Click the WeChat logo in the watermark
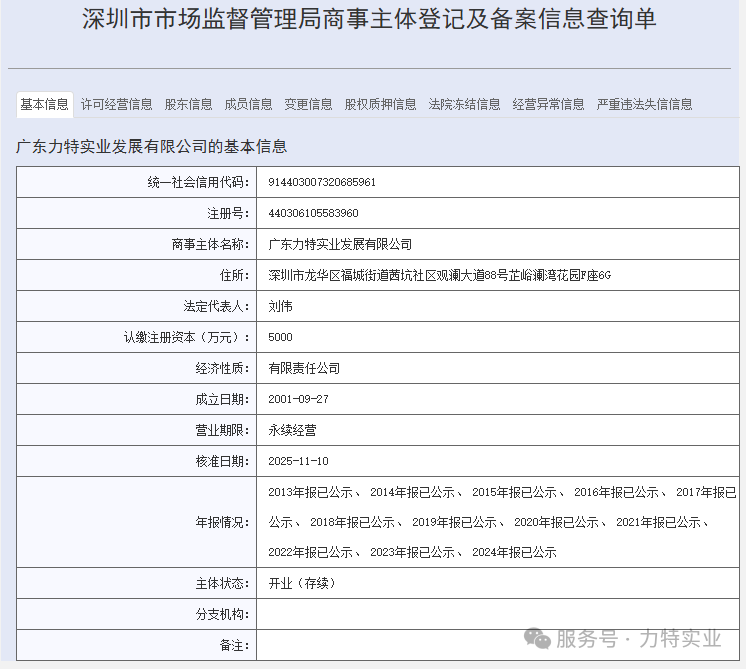The image size is (746, 669). click(537, 639)
